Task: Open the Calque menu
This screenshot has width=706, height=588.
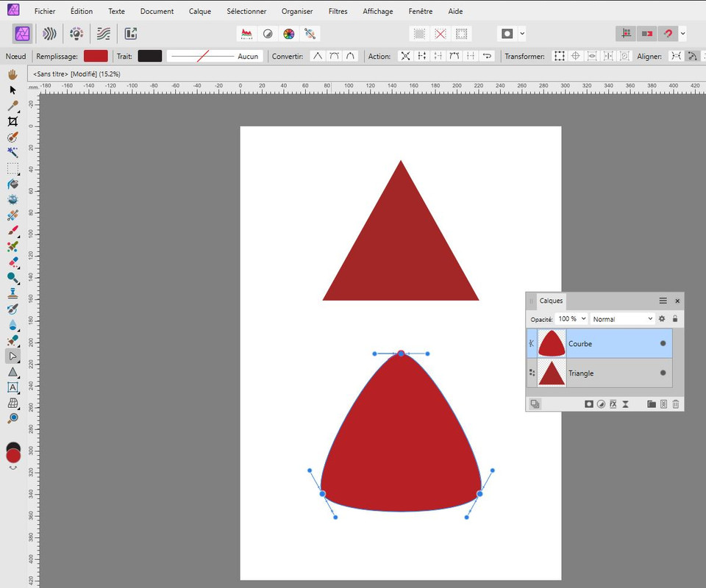Action: [200, 11]
